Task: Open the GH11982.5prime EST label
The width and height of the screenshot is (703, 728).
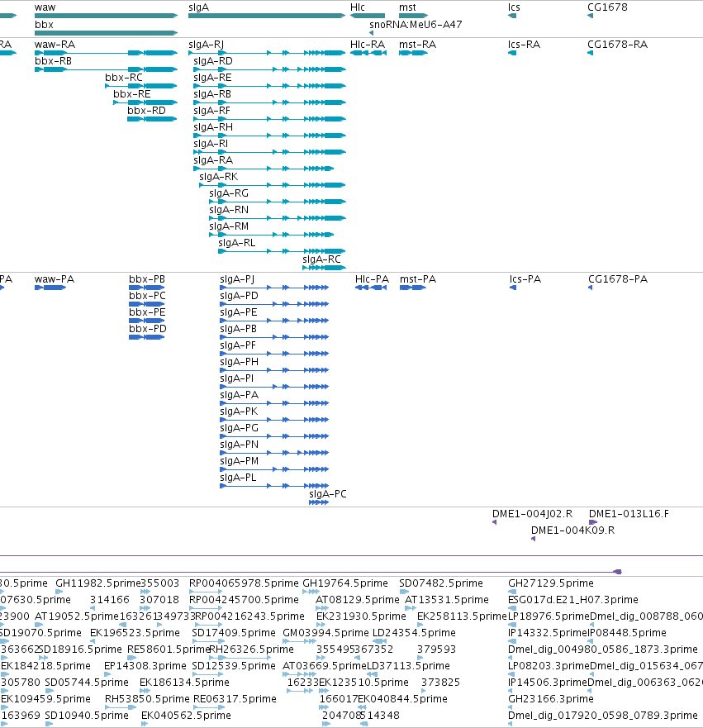Action: (98, 583)
